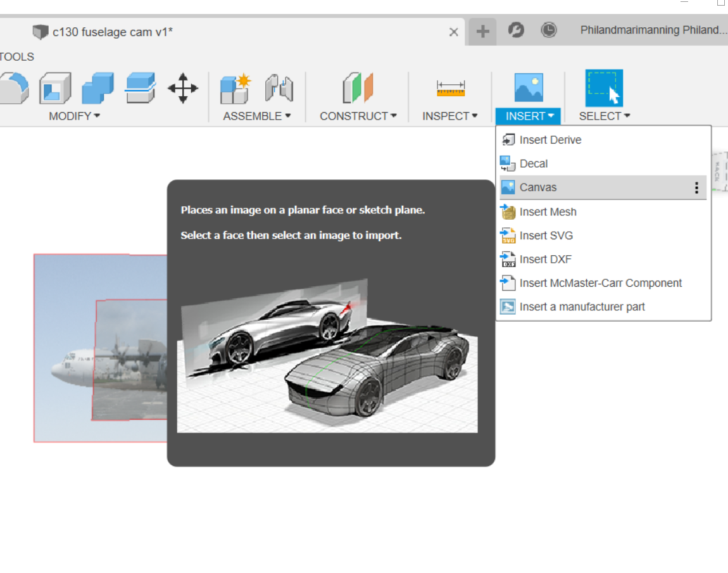Click the New Component icon
The height and width of the screenshot is (573, 728).
click(x=235, y=88)
